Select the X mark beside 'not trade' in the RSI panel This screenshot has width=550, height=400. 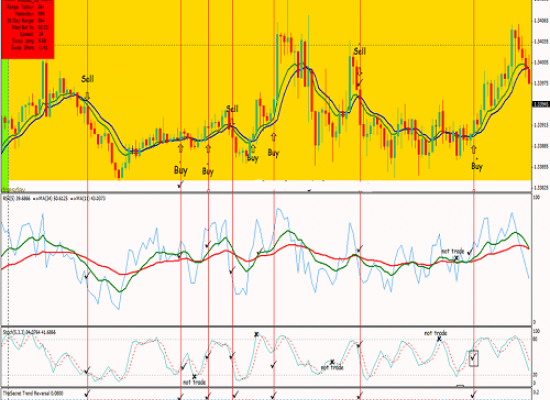coord(456,258)
